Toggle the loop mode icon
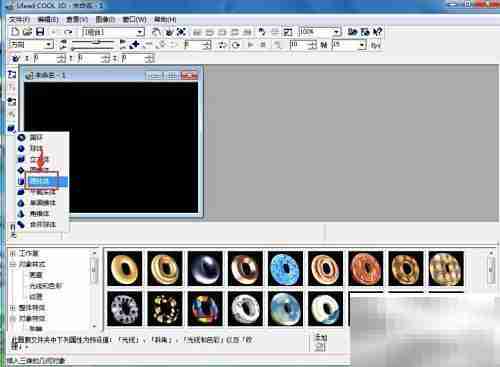The width and height of the screenshot is (500, 367). (236, 45)
